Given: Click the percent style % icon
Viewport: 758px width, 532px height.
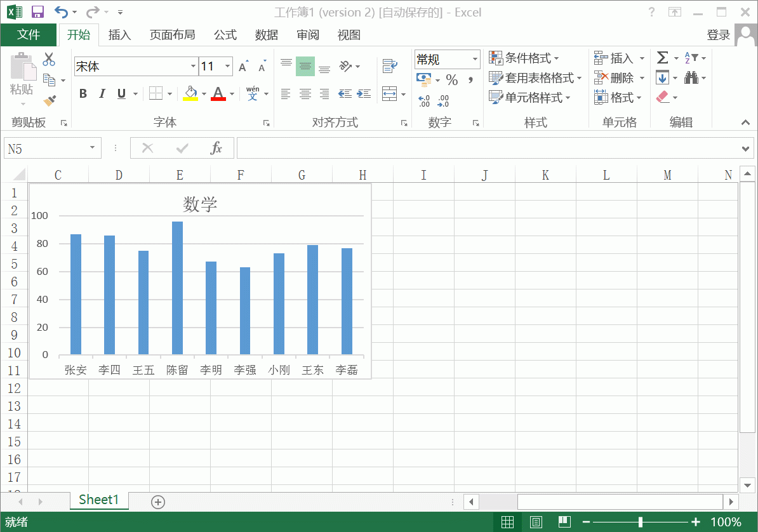Looking at the screenshot, I should coord(453,80).
